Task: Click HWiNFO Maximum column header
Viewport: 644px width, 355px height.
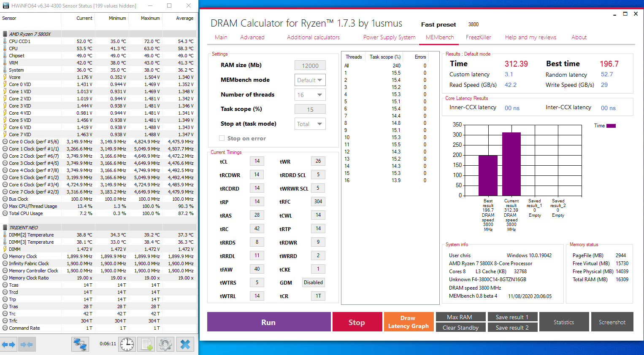Action: 146,18
